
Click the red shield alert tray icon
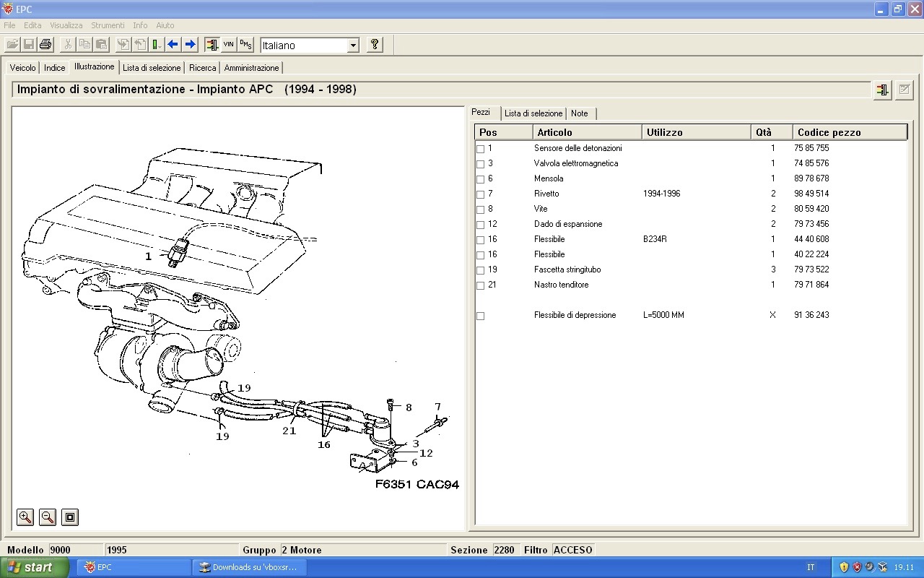(x=857, y=567)
